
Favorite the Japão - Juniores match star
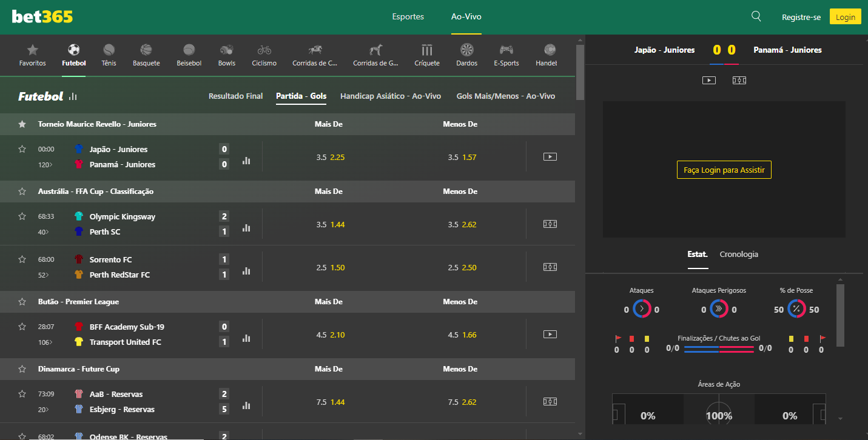coord(22,148)
